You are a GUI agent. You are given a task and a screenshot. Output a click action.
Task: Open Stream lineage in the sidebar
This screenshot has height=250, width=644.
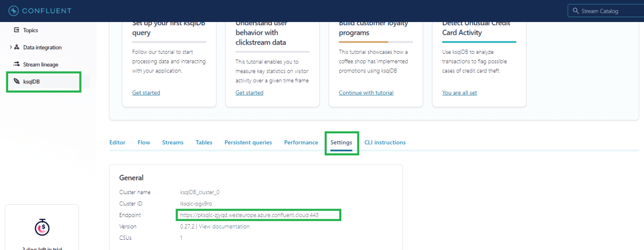point(41,65)
